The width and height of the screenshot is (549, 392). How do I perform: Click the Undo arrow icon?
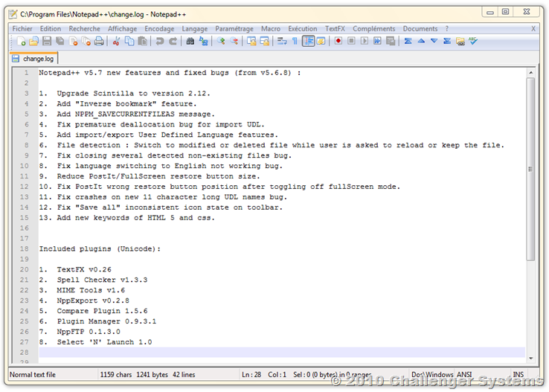tap(160, 42)
